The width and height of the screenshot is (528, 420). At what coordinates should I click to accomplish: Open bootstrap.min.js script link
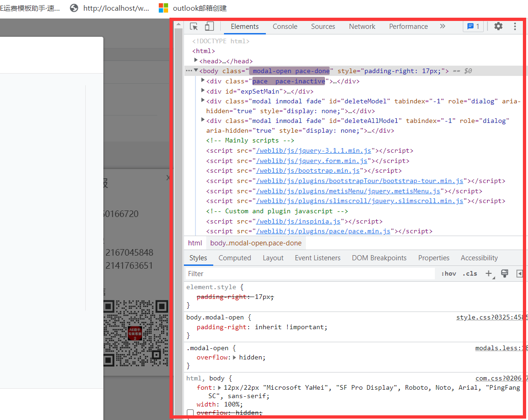pos(308,171)
